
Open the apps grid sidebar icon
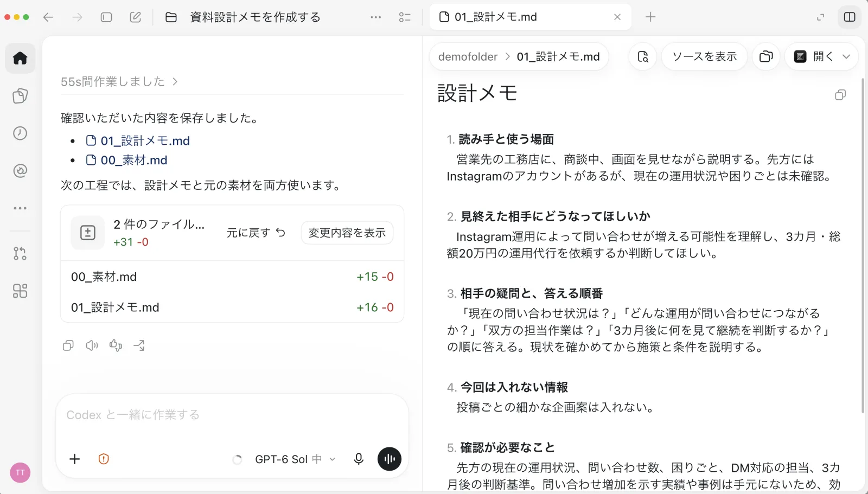pyautogui.click(x=20, y=291)
